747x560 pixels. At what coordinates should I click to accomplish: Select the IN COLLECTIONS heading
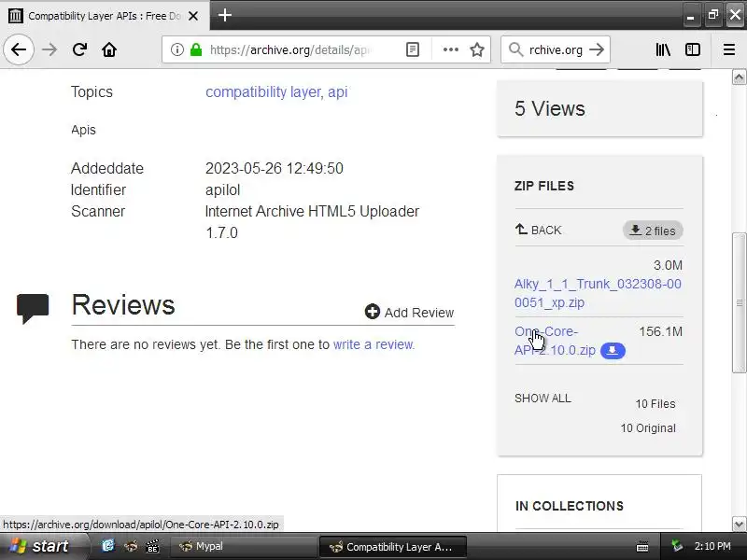[570, 506]
